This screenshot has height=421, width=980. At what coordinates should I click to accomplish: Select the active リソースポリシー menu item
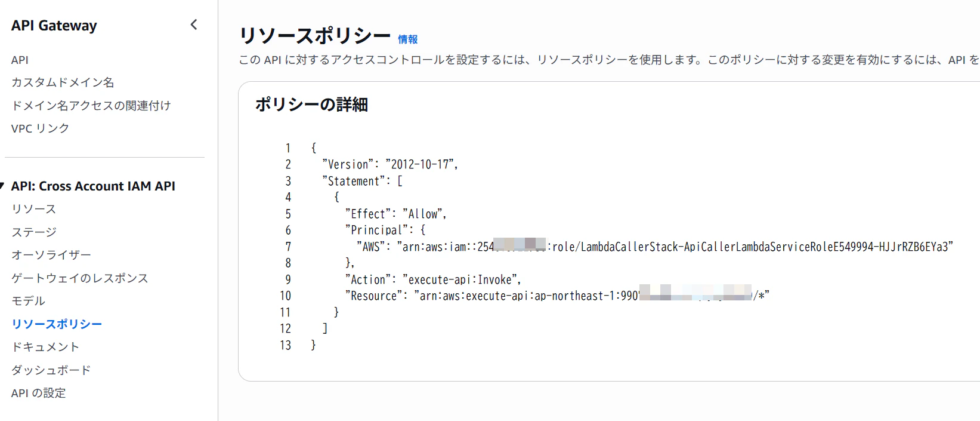pos(57,324)
